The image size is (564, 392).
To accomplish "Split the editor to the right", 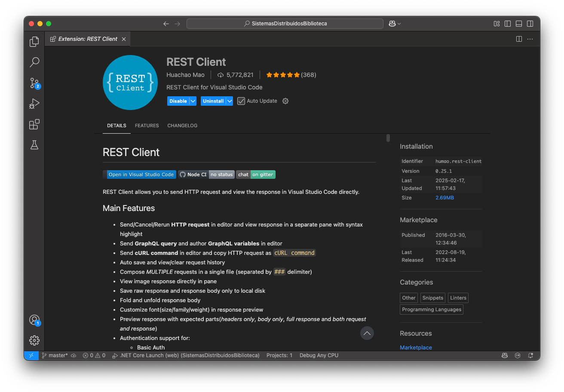I will 519,39.
